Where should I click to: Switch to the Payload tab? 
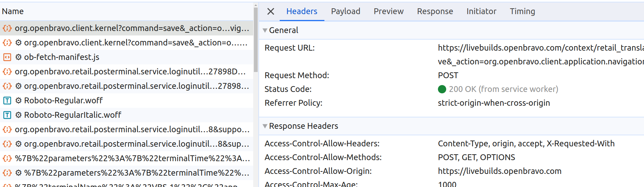pos(345,11)
